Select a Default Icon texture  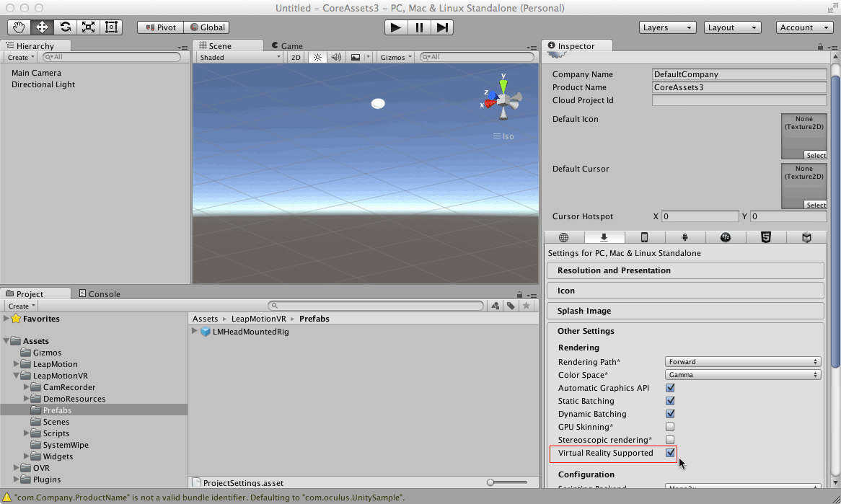[816, 156]
